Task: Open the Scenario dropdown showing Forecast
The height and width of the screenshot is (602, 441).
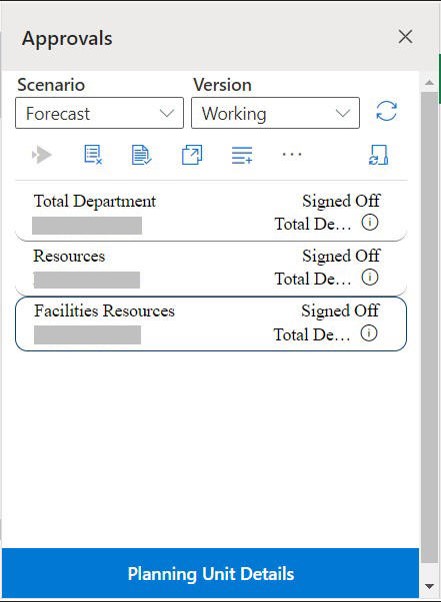Action: tap(99, 113)
